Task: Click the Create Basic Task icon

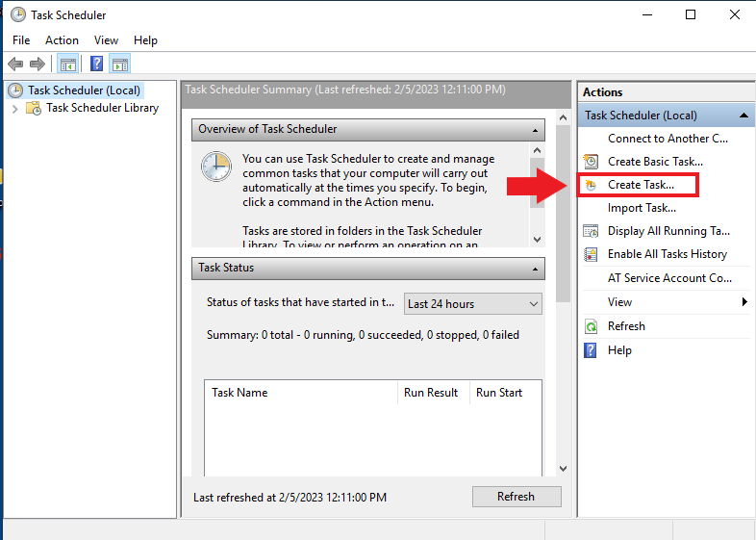Action: [x=591, y=162]
